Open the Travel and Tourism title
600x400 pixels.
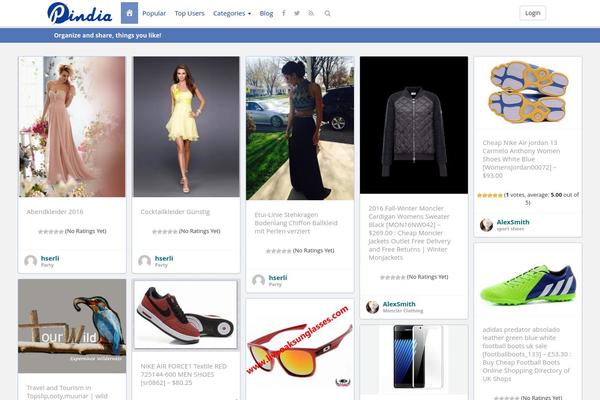coord(67,392)
